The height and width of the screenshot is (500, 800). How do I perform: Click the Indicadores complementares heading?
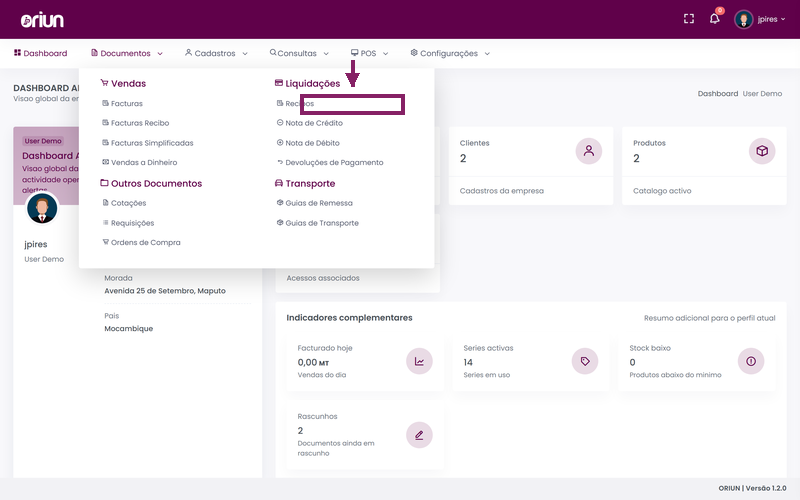(349, 318)
